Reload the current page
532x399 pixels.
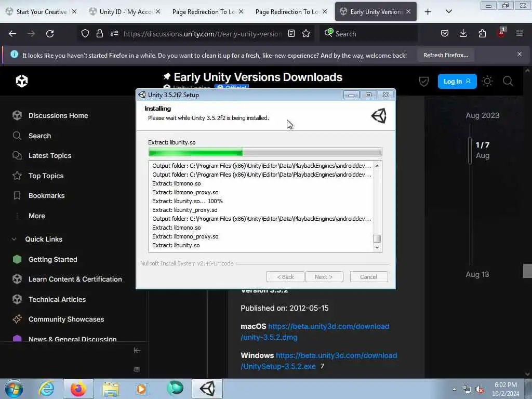tap(50, 34)
